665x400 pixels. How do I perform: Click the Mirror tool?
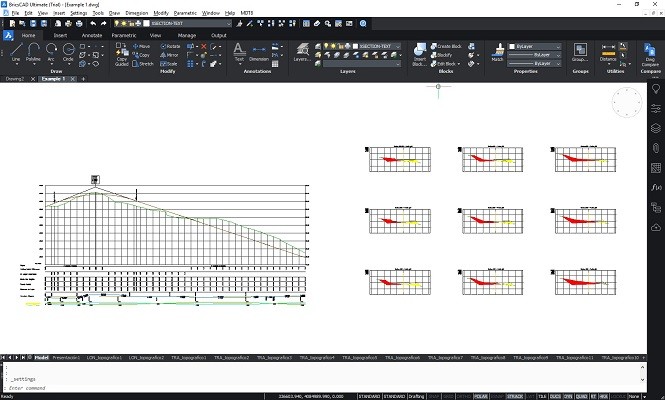(x=169, y=55)
